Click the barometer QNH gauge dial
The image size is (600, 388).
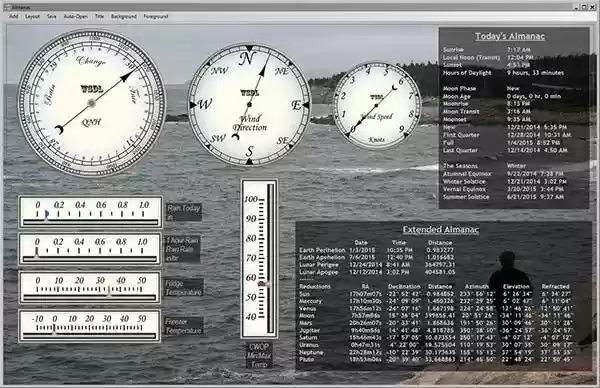pyautogui.click(x=91, y=103)
